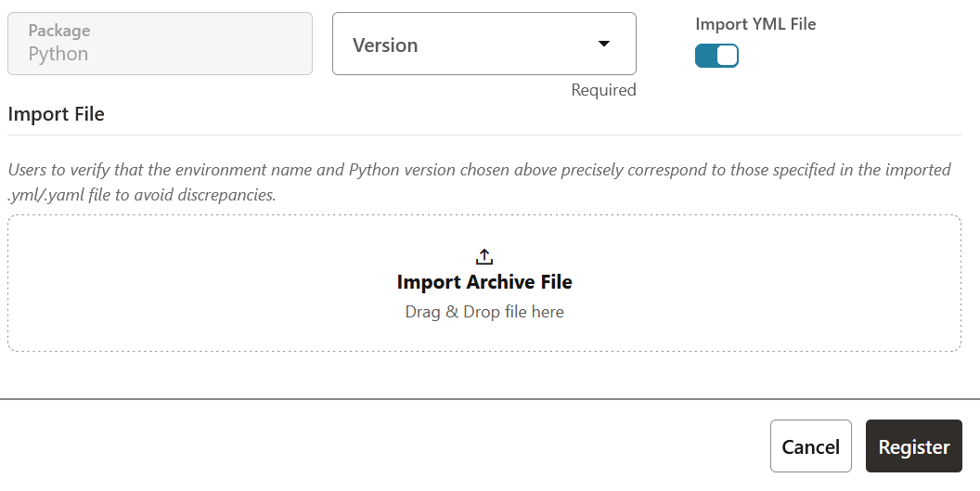Screen dimensions: 980x491
Task: Click the 'Required' hint under Version
Action: [x=604, y=90]
